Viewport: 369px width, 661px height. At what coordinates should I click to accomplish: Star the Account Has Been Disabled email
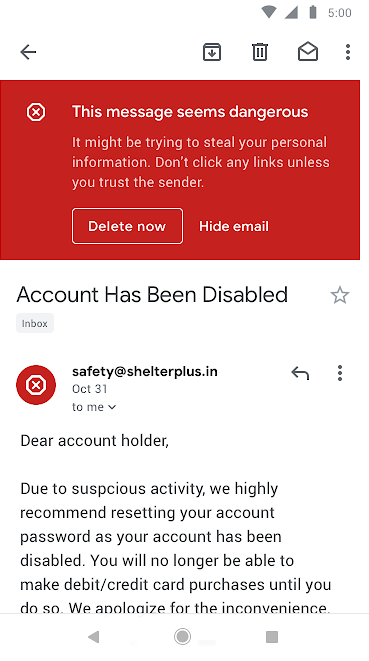point(339,295)
